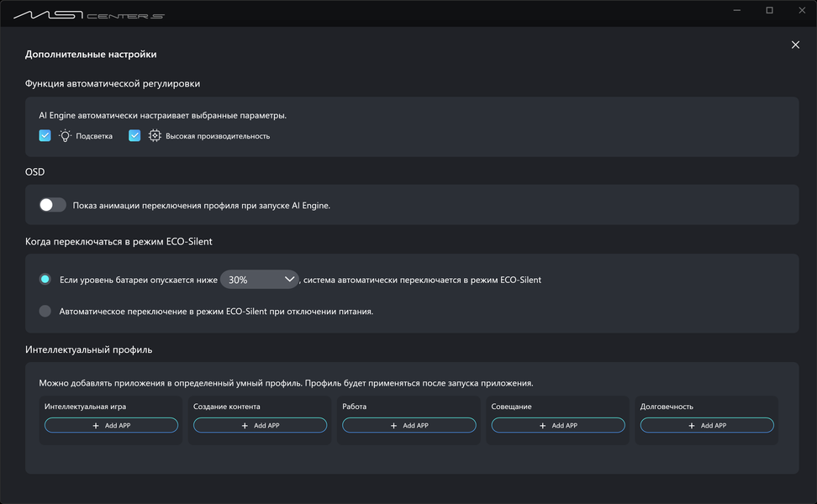The image size is (817, 504).
Task: Add APP to the Долговечность profile
Action: (x=707, y=426)
